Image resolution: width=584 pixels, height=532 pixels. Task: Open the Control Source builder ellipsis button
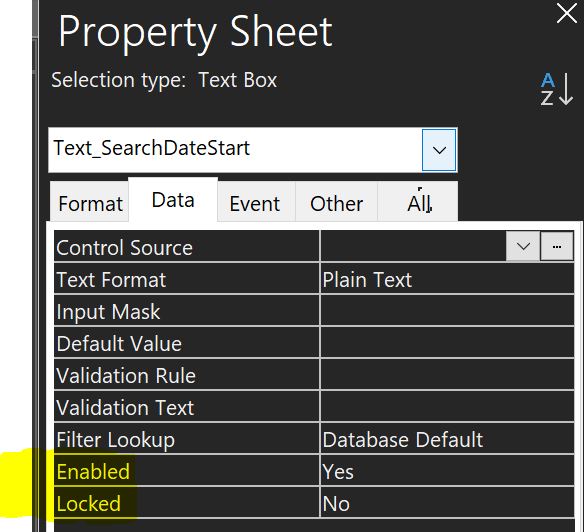[557, 246]
